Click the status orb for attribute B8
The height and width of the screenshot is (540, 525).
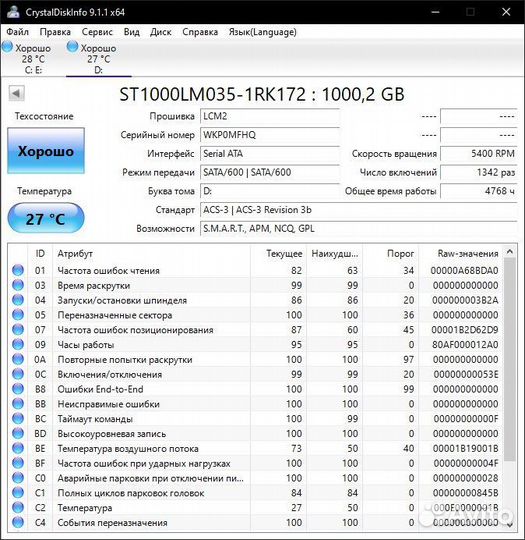click(18, 389)
